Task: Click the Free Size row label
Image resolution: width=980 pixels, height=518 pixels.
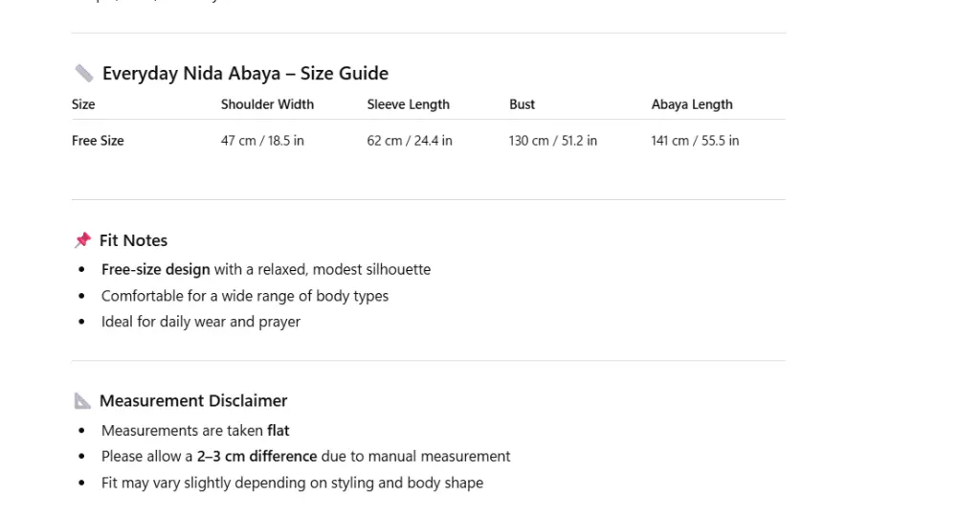Action: (98, 141)
